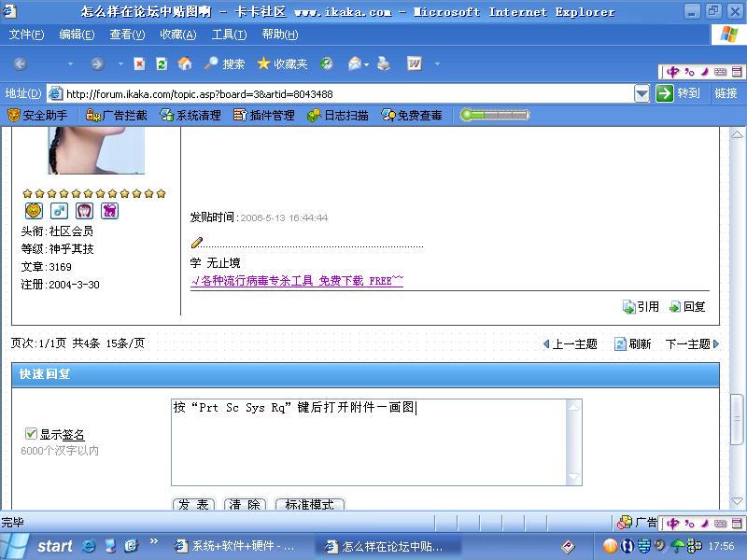
Task: Click the Print toolbar icon
Action: click(x=384, y=63)
